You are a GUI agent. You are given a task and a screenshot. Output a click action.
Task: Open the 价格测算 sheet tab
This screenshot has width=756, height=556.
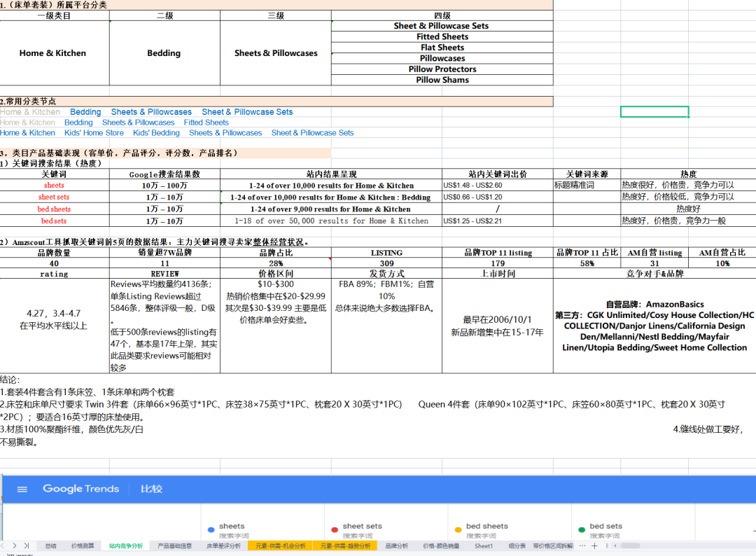pos(83,546)
